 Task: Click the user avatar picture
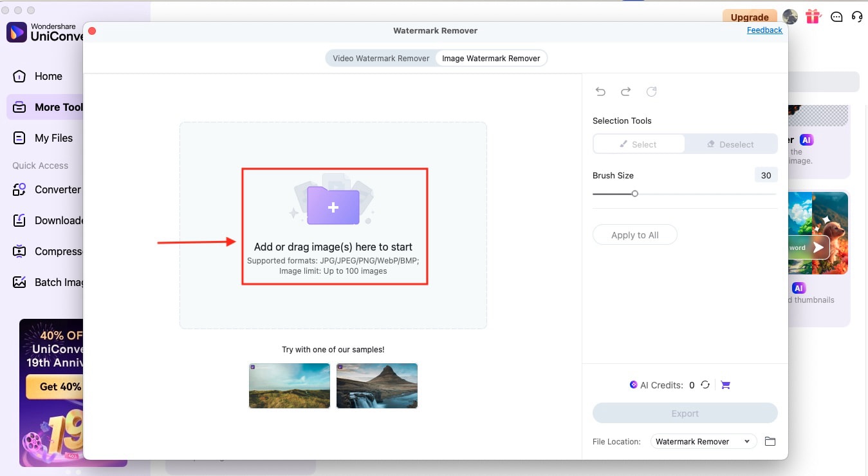click(x=790, y=17)
